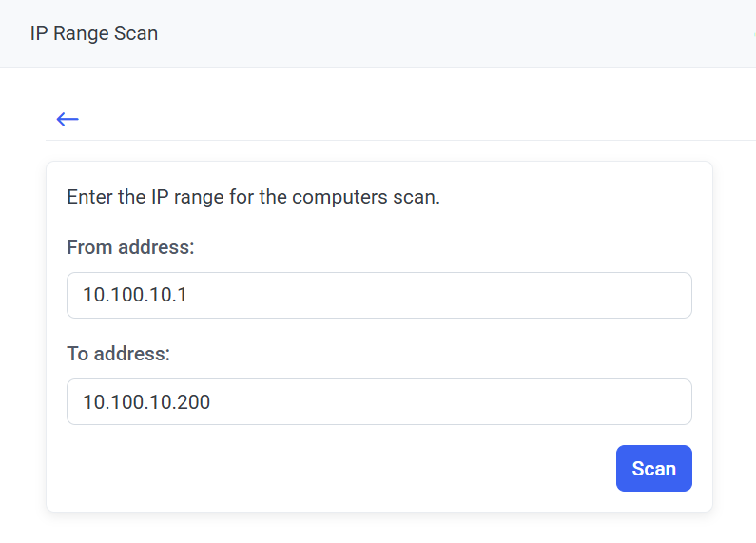Focus the From address input field
This screenshot has width=756, height=543.
378,295
